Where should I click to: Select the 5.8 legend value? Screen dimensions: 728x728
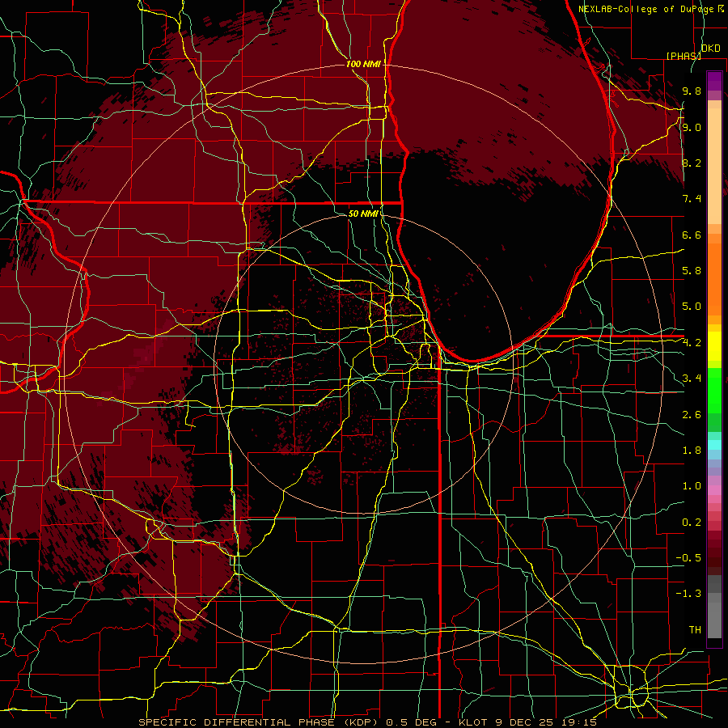[x=692, y=271]
